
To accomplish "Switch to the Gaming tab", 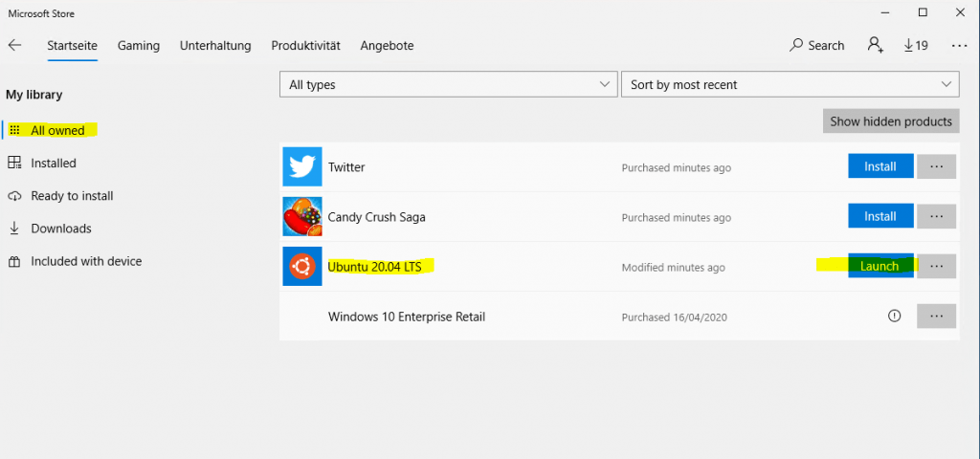I will [x=139, y=46].
